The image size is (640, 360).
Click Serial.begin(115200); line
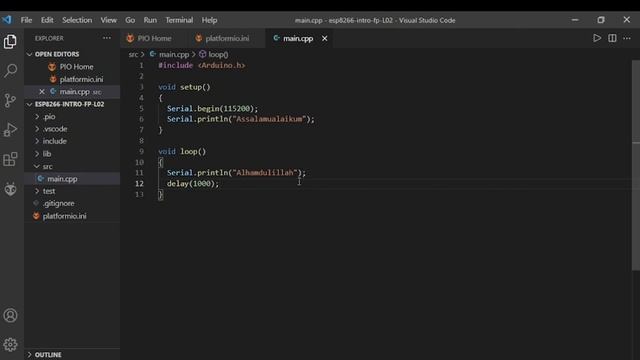pos(212,109)
